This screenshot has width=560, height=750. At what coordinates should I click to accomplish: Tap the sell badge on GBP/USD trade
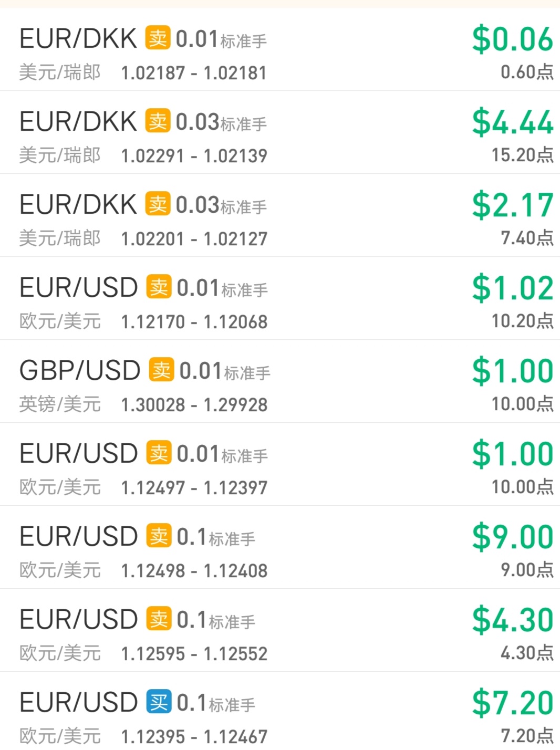pyautogui.click(x=161, y=370)
